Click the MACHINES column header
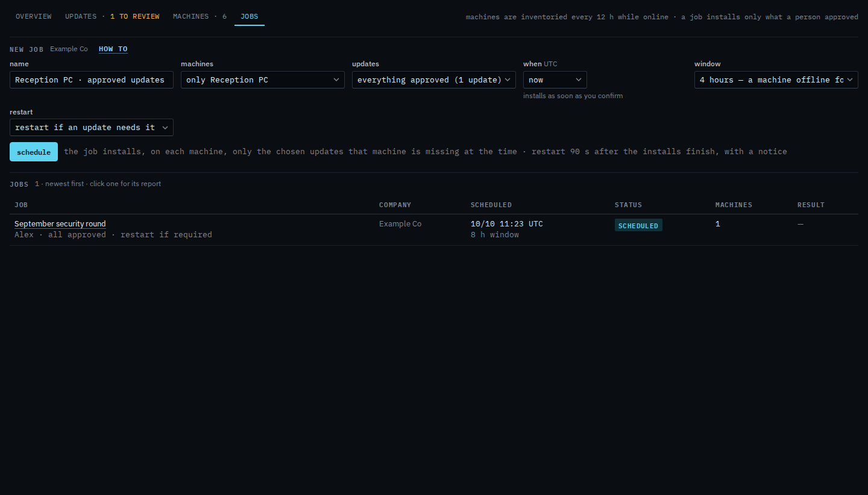Viewport: 868px width, 495px height. (x=734, y=205)
